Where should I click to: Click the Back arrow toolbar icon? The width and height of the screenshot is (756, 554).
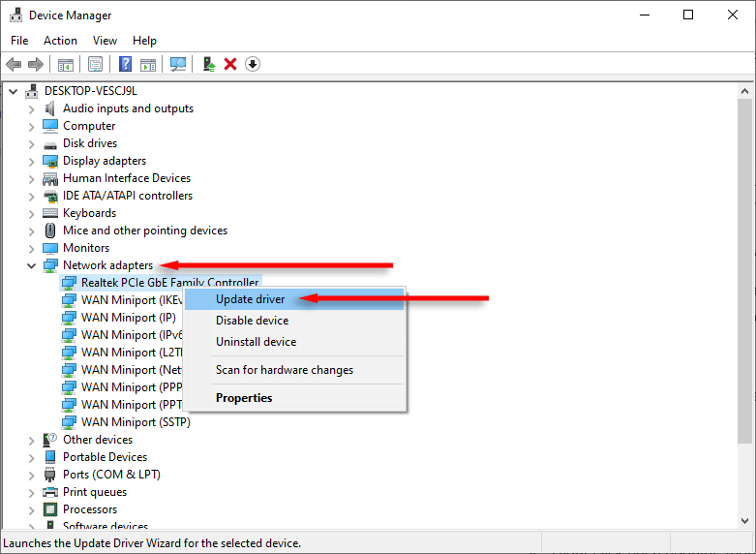pos(14,64)
